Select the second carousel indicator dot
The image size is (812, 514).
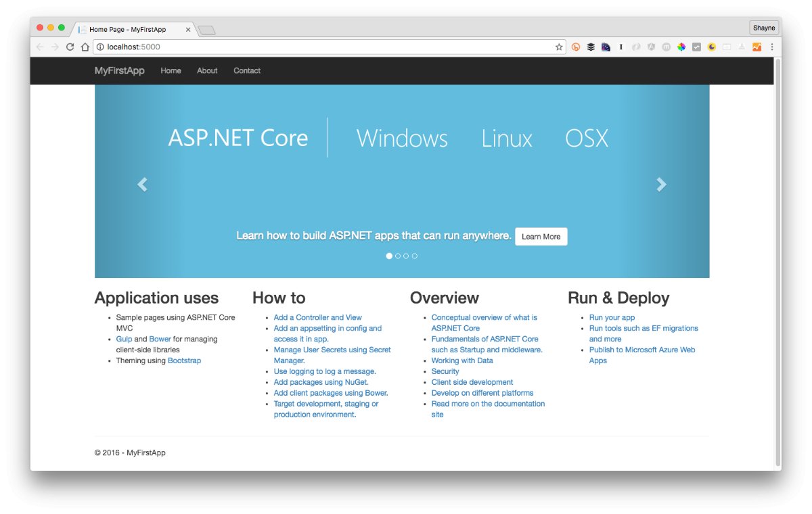[x=398, y=256]
